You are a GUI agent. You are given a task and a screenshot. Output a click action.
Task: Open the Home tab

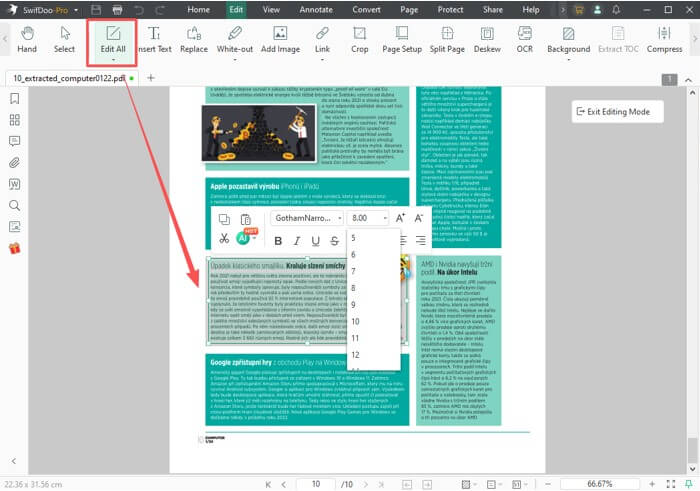(198, 10)
